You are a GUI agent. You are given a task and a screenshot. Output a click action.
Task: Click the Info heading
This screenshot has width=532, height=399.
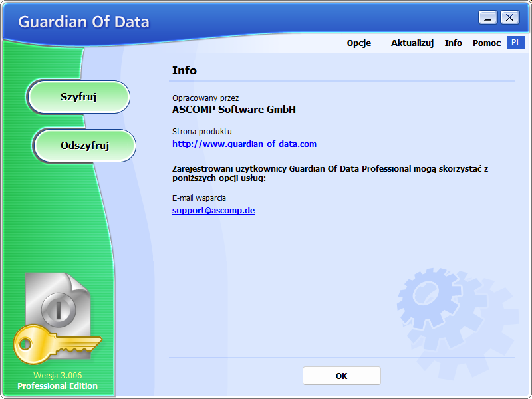tap(184, 70)
